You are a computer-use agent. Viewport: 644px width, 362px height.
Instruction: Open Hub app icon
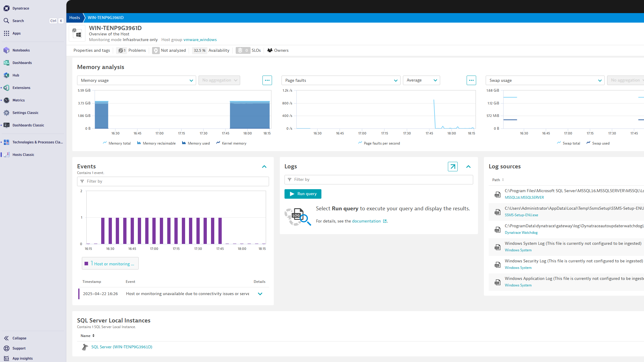coord(7,75)
